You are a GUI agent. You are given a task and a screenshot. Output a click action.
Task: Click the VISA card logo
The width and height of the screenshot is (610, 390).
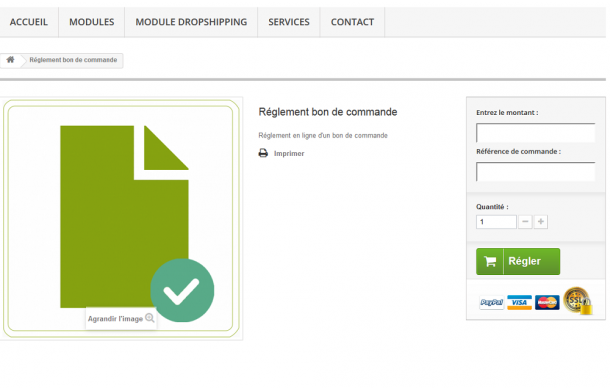click(519, 302)
